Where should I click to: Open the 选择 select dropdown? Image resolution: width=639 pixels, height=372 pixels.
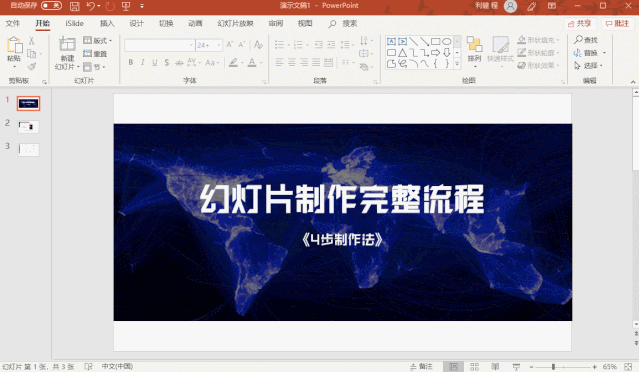click(588, 66)
